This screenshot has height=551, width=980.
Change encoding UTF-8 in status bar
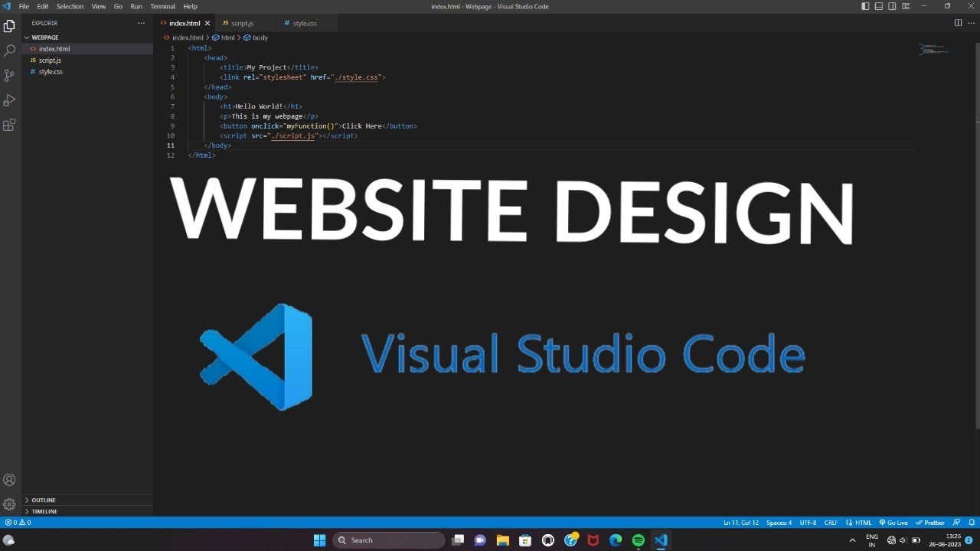coord(808,523)
